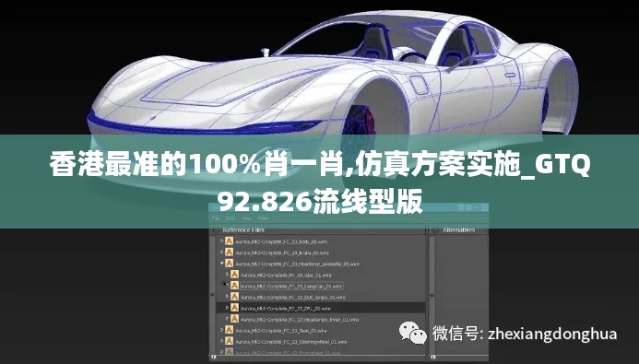Image resolution: width=639 pixels, height=364 pixels.
Task: Click the Alias icon of Brake_01.wire
Action: pyautogui.click(x=229, y=252)
